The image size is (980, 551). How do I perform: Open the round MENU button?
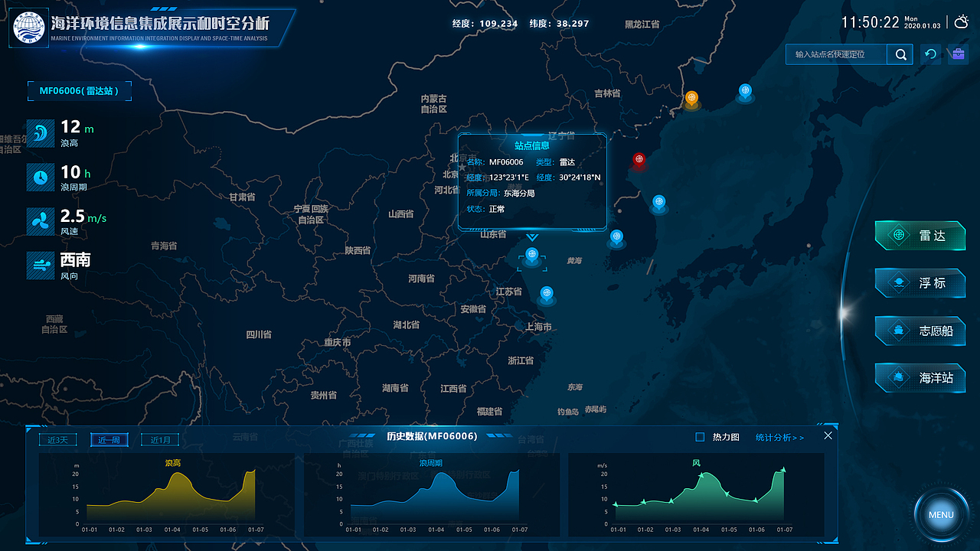(x=941, y=514)
